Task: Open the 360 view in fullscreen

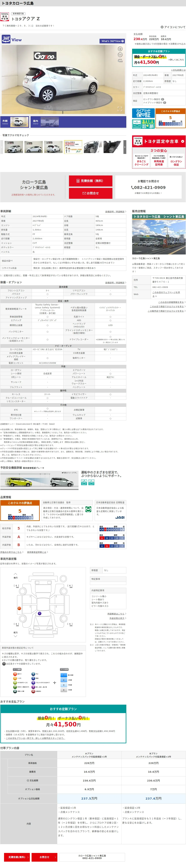Action: [120, 109]
